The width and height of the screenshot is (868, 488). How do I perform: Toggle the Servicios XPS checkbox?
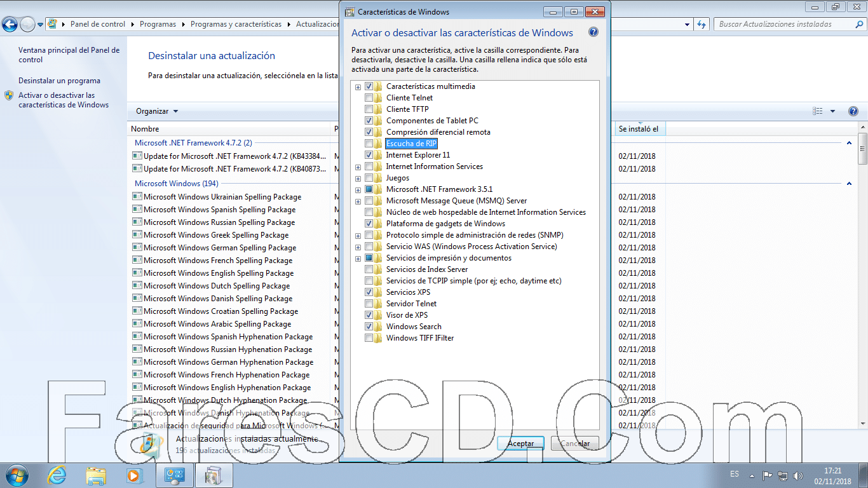[x=369, y=292]
